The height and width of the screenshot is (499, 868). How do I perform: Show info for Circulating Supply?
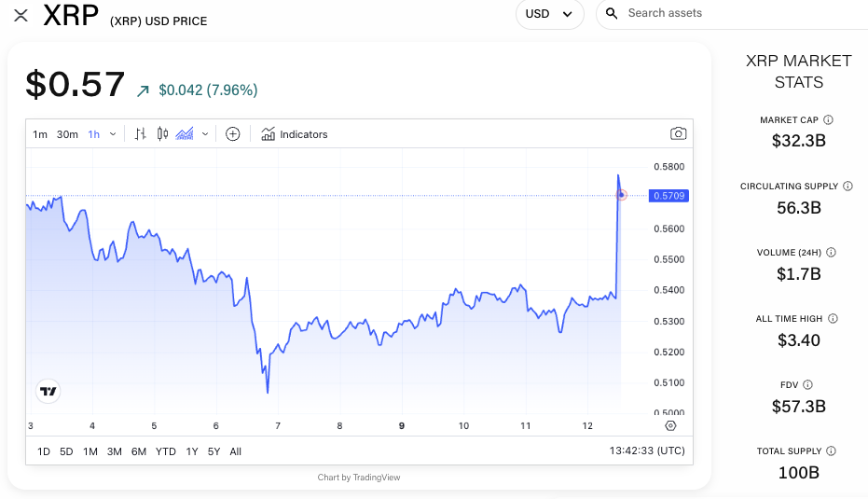point(847,187)
